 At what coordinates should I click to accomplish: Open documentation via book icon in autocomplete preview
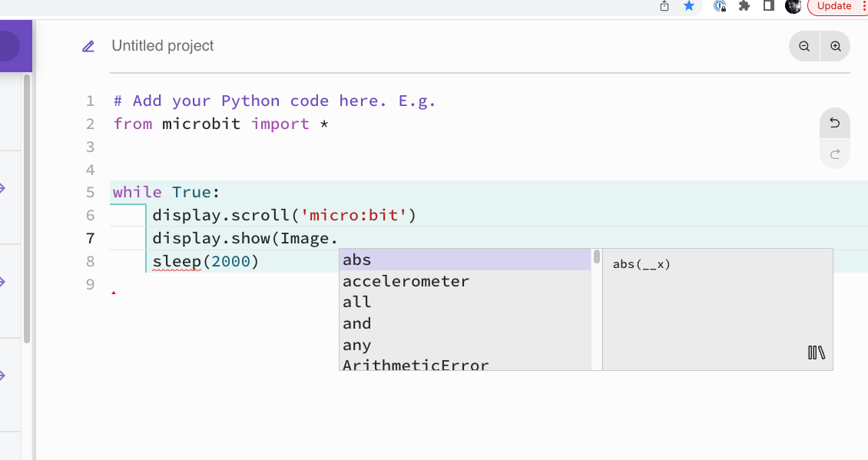[816, 352]
